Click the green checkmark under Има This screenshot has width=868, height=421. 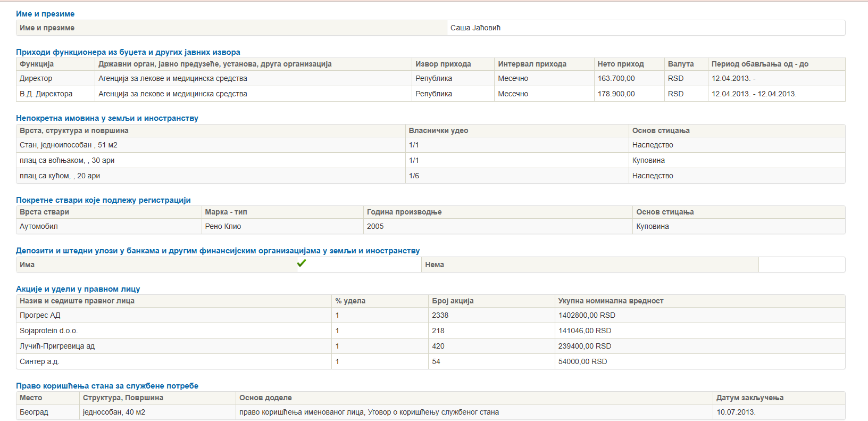coord(302,263)
